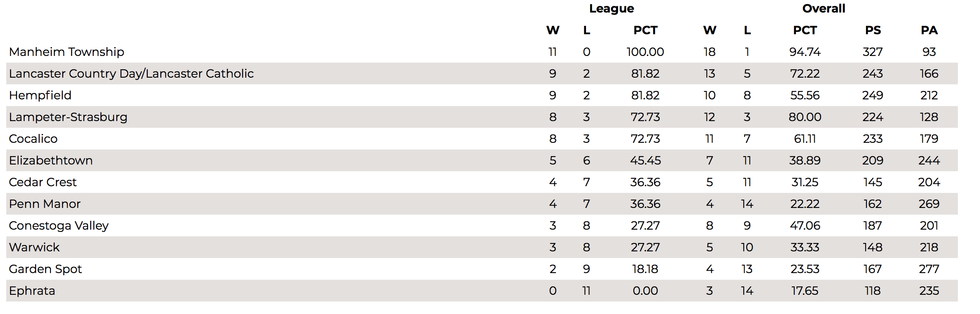This screenshot has width=980, height=314.
Task: Open the Warwick team entry
Action: (x=34, y=247)
